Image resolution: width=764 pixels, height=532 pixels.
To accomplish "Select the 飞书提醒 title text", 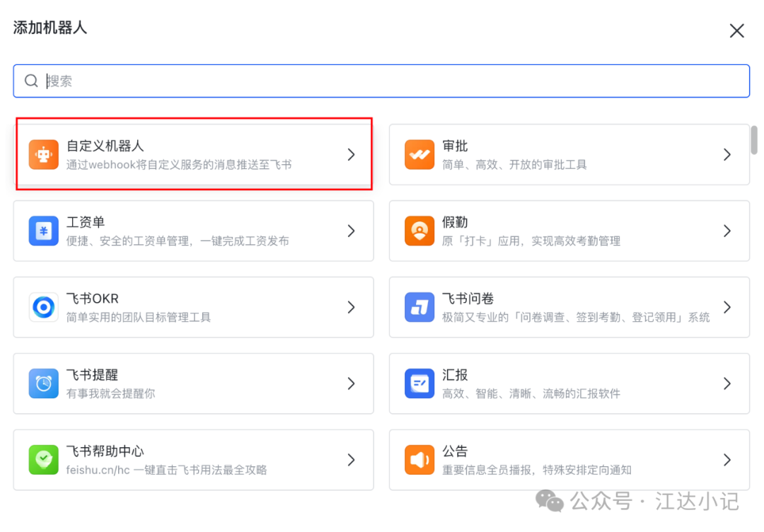I will [x=92, y=375].
